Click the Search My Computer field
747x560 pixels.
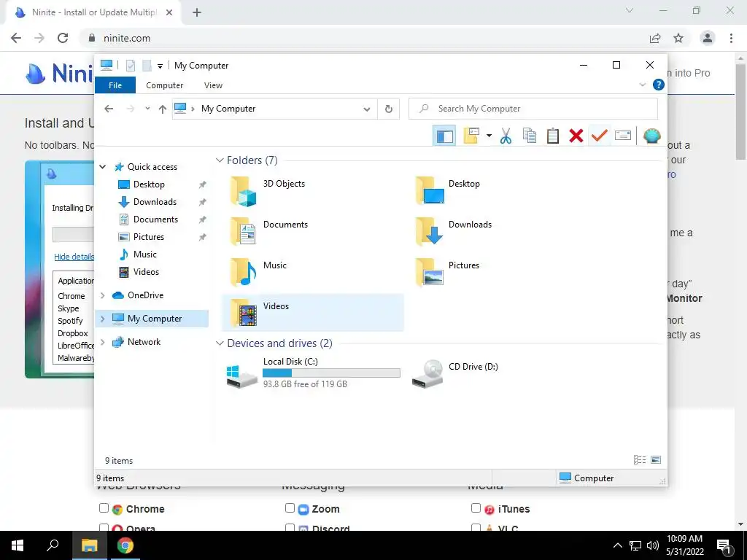(x=533, y=109)
